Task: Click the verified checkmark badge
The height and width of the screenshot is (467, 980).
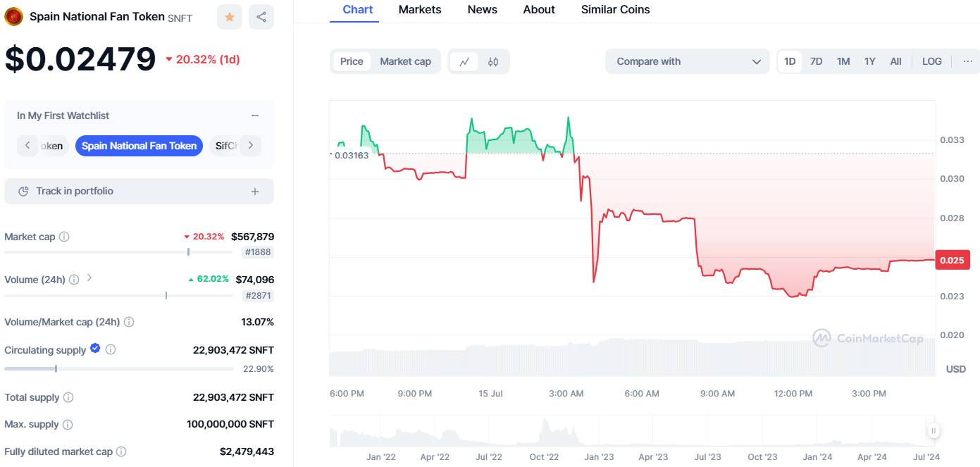Action: [x=95, y=349]
